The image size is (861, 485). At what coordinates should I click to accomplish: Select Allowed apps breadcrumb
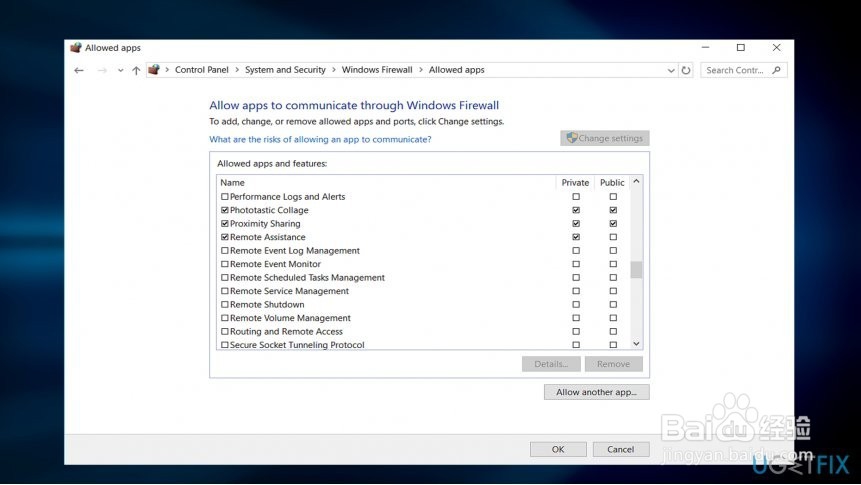point(456,70)
